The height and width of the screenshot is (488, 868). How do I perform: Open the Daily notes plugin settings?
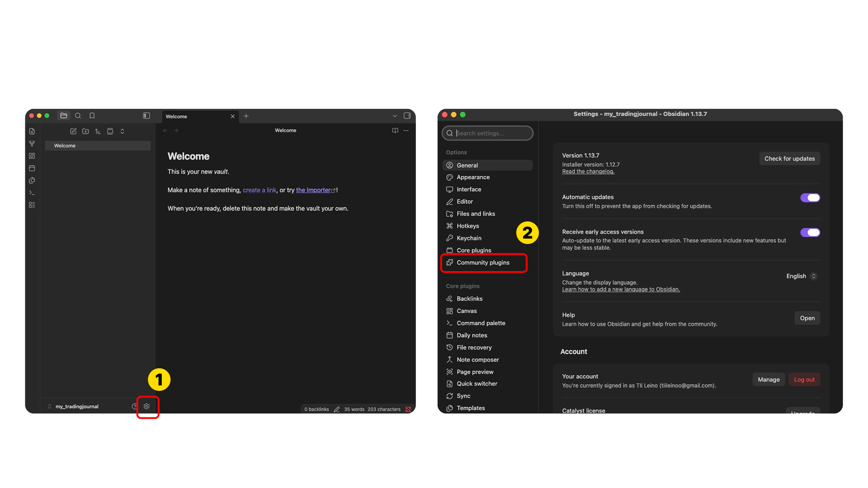point(487,335)
